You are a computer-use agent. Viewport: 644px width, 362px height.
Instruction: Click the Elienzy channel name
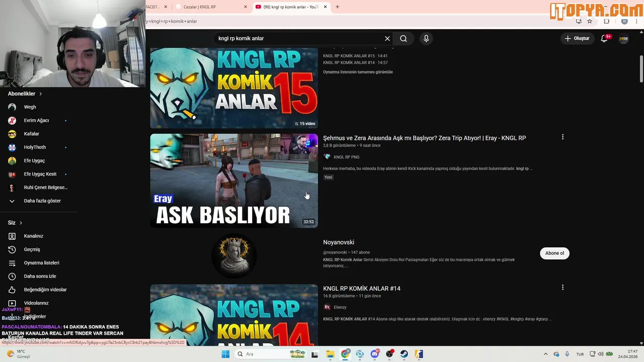340,307
